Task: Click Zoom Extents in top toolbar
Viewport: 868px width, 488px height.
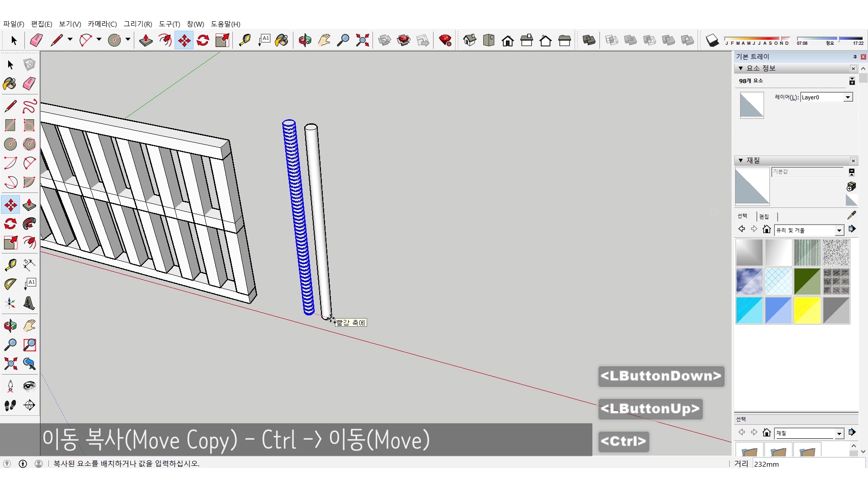Action: click(362, 41)
